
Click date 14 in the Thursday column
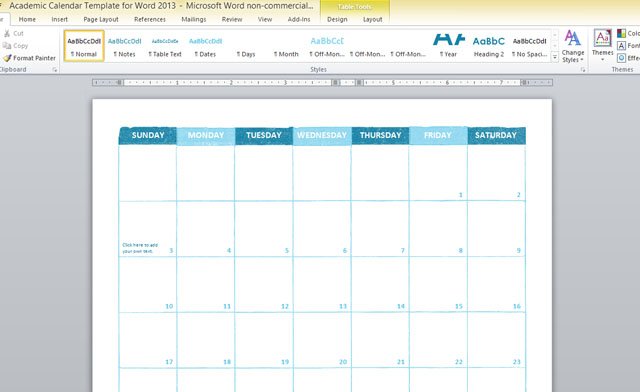[401, 306]
